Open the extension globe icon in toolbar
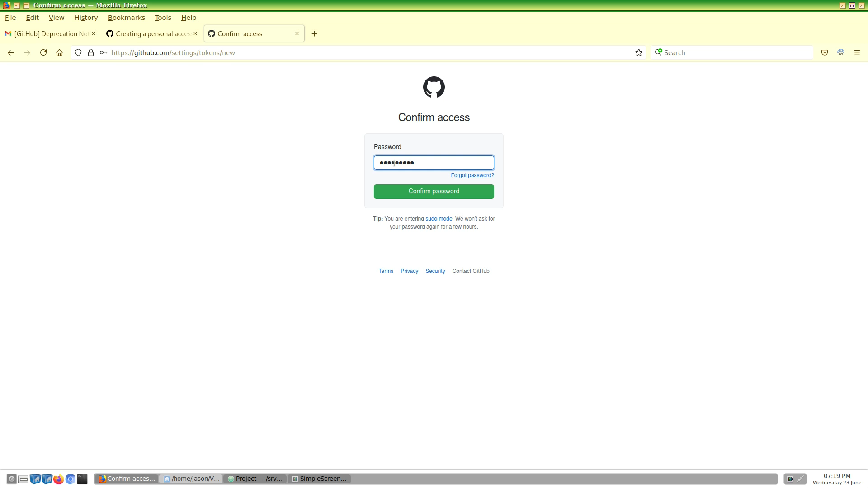 841,53
